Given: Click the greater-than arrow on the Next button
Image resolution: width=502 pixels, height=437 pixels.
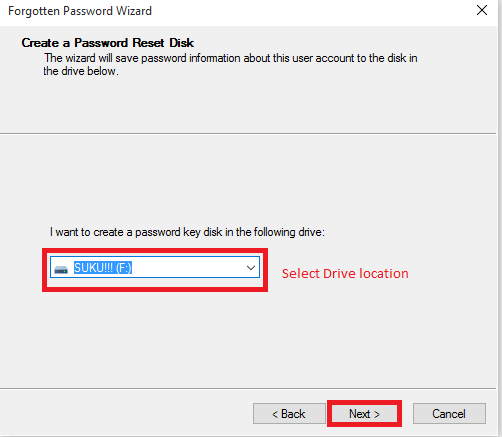Looking at the screenshot, I should pyautogui.click(x=377, y=414).
